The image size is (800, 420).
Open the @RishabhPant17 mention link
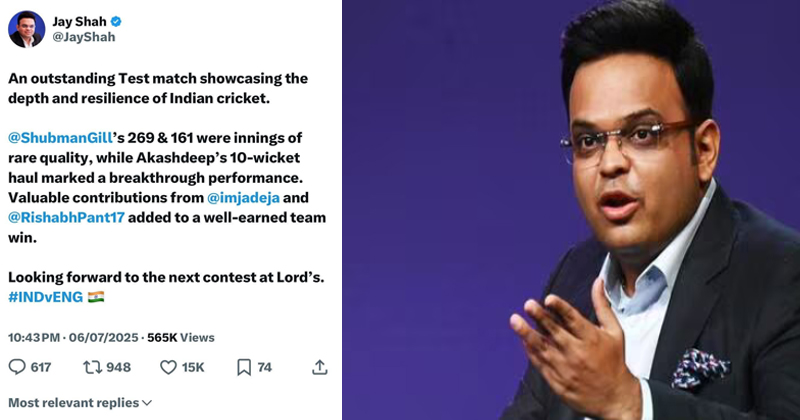[66, 218]
